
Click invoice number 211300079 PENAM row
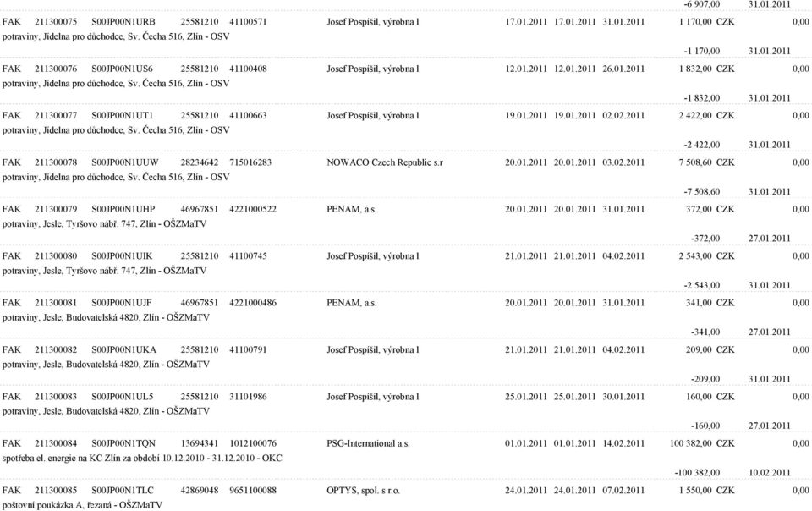(x=56, y=209)
